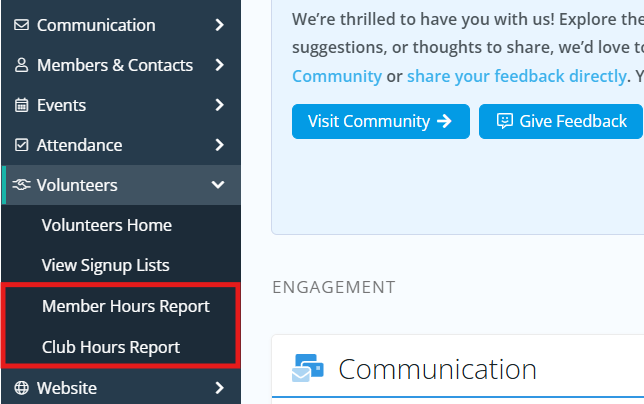
Task: Open the Members & Contacts menu
Action: coord(121,65)
